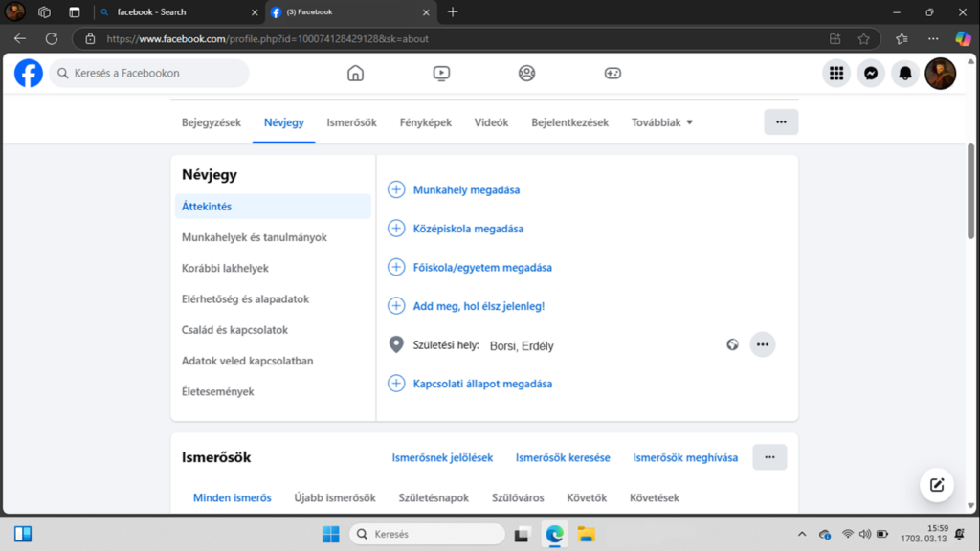The image size is (980, 551).
Task: Click Add meg, hol élsz jelenleg! link
Action: tap(479, 306)
